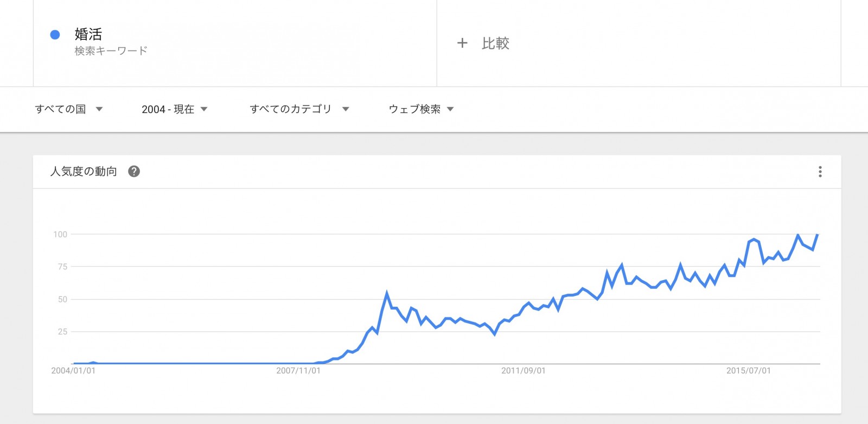Click the arrow next to すべての国
The width and height of the screenshot is (868, 424).
point(99,109)
